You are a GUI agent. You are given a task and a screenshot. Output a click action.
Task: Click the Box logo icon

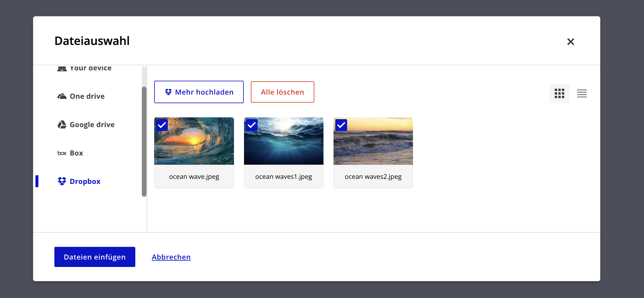[x=62, y=153]
